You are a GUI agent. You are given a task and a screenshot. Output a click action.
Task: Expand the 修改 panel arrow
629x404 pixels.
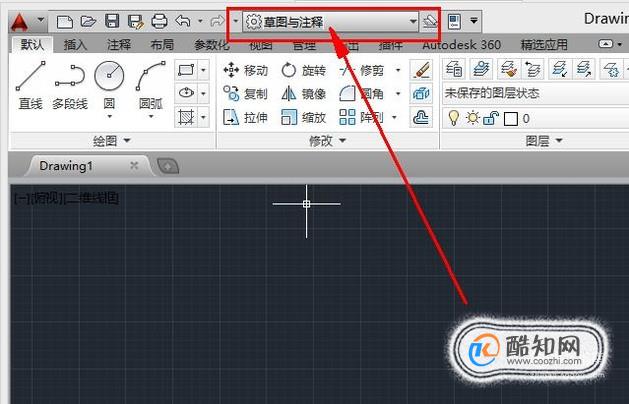coord(343,140)
